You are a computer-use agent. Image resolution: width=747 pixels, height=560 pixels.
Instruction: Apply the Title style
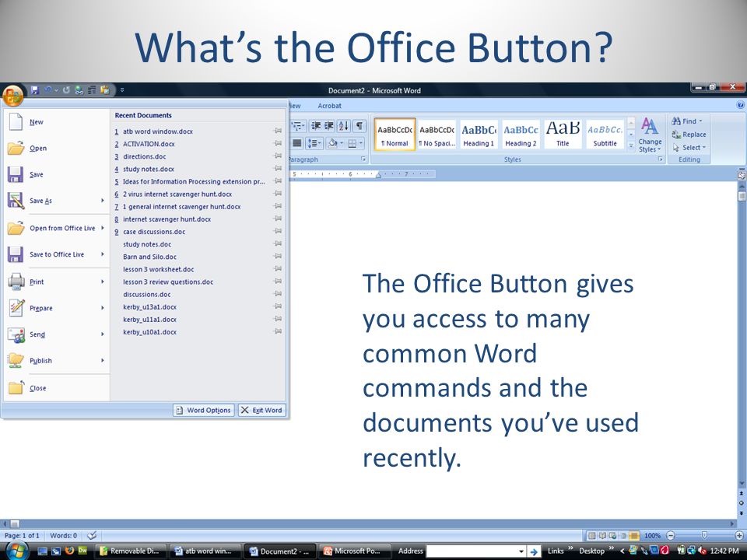pos(563,135)
